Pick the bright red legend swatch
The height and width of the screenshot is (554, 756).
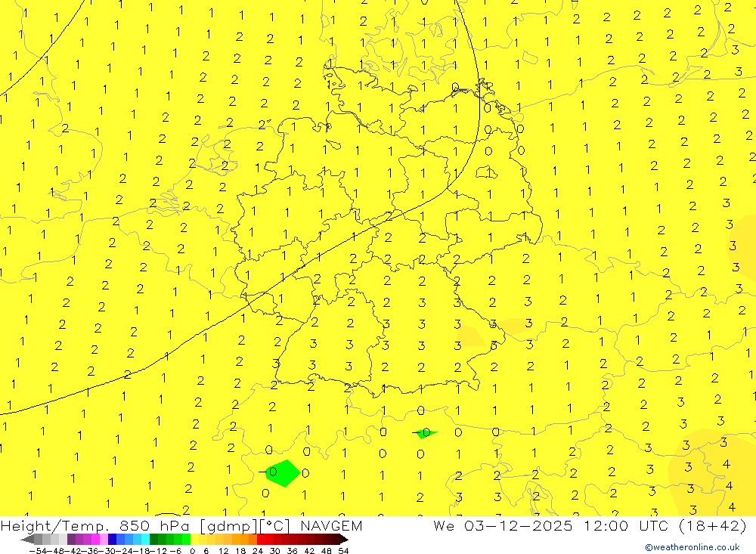pos(261,540)
